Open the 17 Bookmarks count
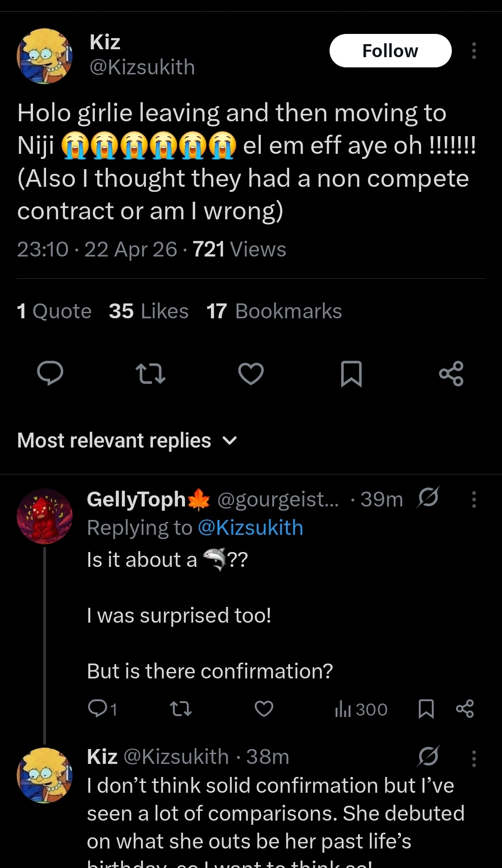This screenshot has height=868, width=502. click(x=274, y=311)
